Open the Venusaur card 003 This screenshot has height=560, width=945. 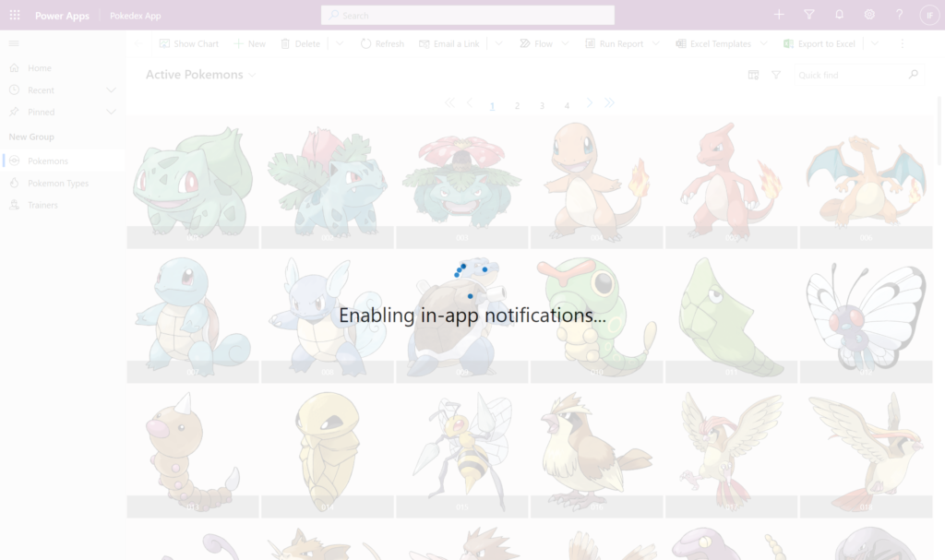(x=462, y=181)
